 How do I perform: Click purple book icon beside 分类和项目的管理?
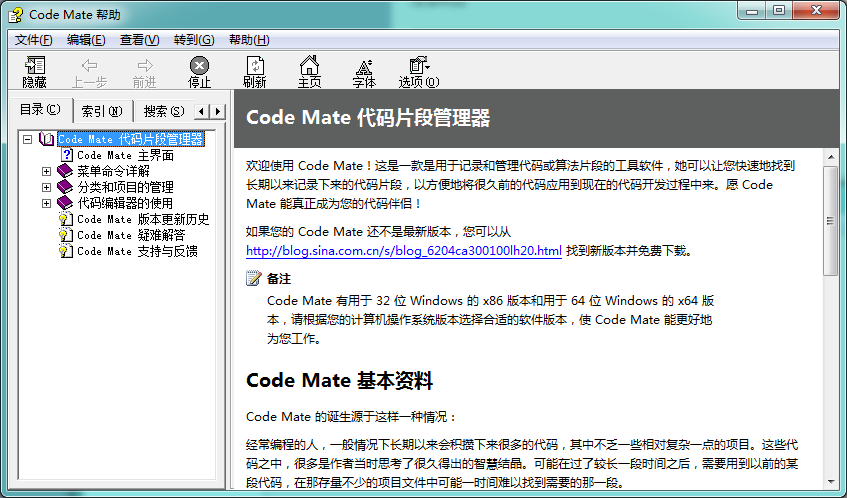click(x=65, y=187)
